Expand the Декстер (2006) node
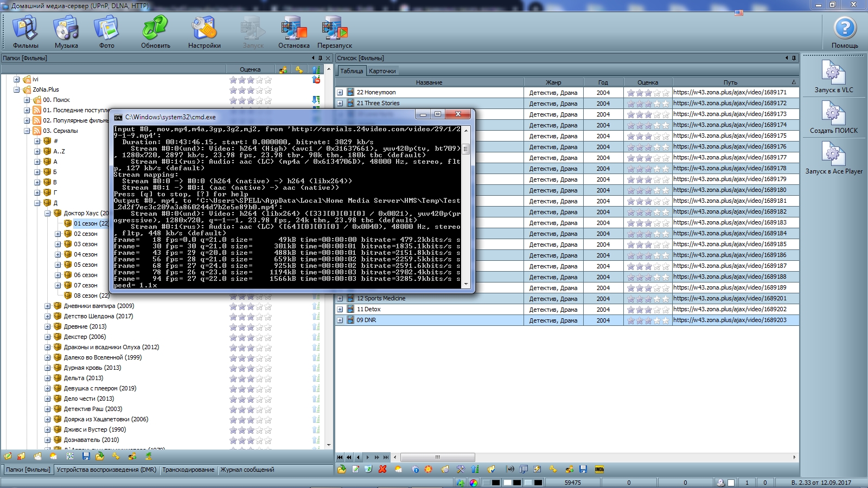Image resolution: width=868 pixels, height=488 pixels. 47,337
